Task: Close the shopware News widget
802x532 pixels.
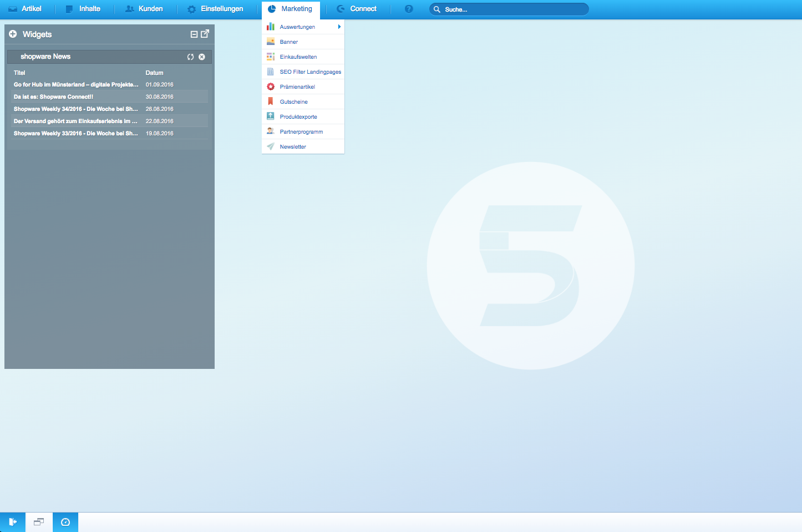Action: [202, 57]
